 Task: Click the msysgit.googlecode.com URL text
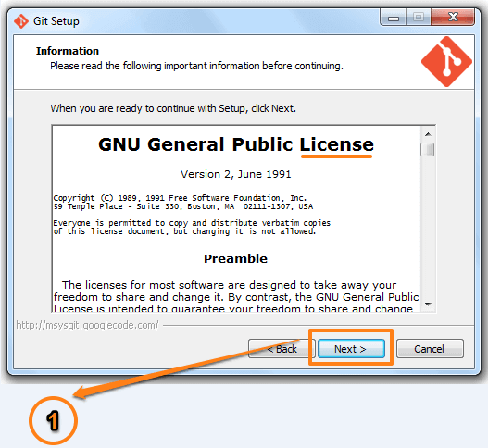[x=87, y=325]
